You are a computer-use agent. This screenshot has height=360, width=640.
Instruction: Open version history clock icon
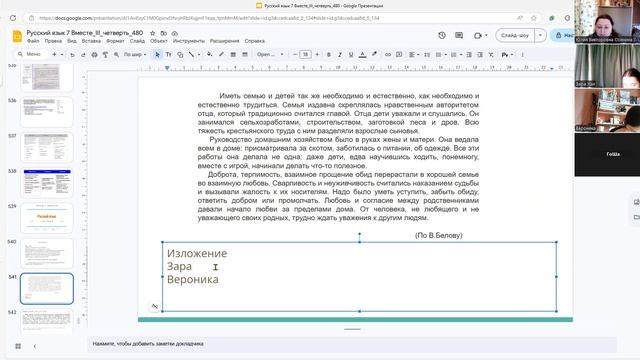(442, 36)
